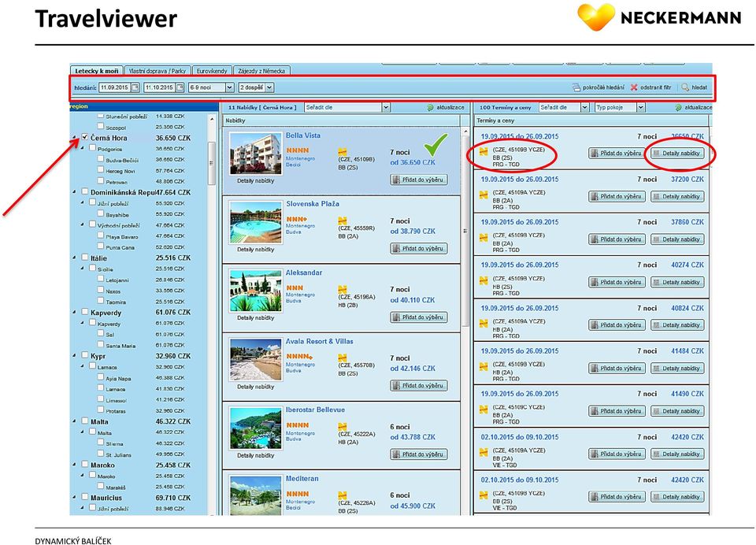Click the operator logo in the 37200 CZK row

(484, 195)
